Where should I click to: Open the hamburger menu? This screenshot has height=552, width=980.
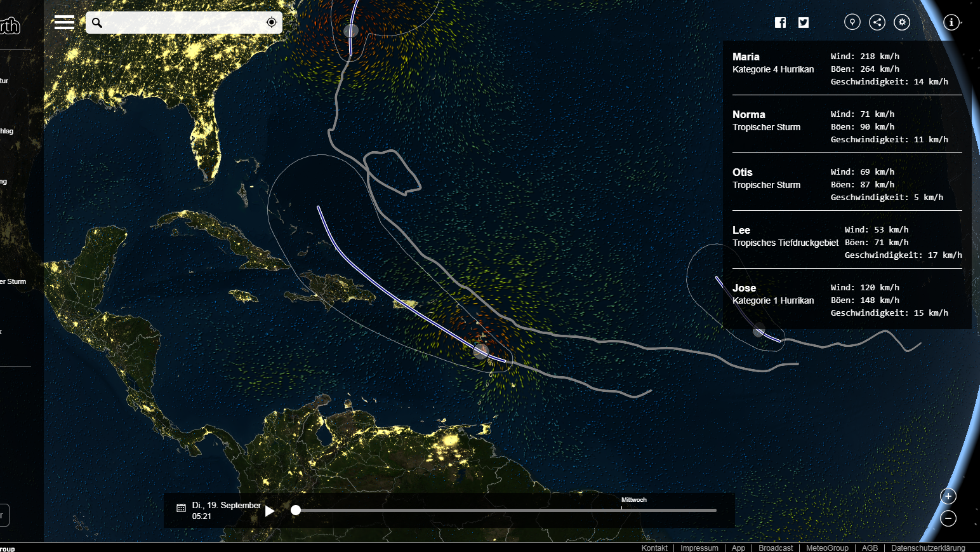pos(64,23)
